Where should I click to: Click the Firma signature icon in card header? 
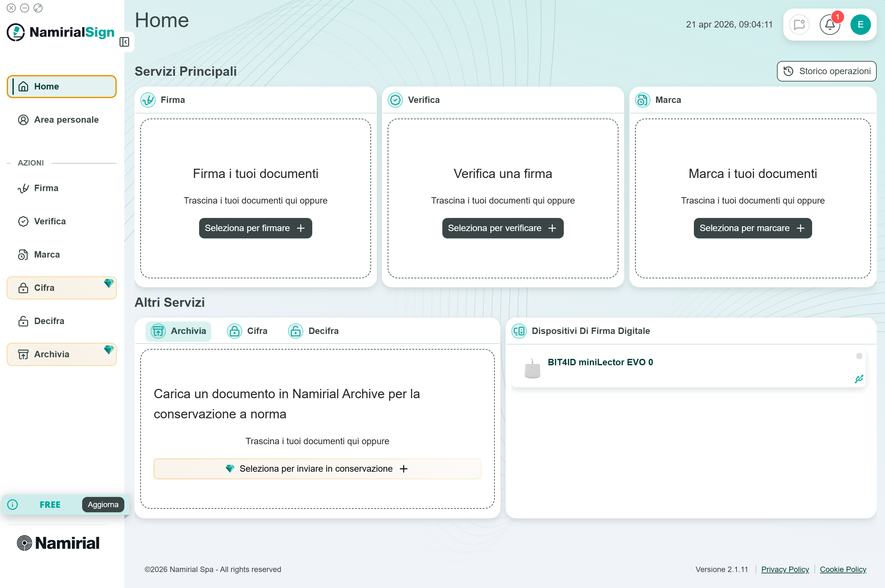(148, 100)
